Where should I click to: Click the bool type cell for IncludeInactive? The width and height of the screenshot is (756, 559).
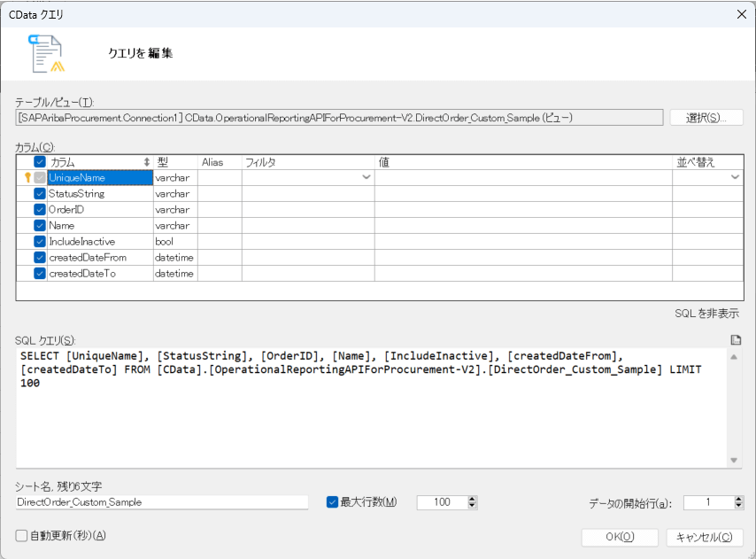click(x=175, y=241)
